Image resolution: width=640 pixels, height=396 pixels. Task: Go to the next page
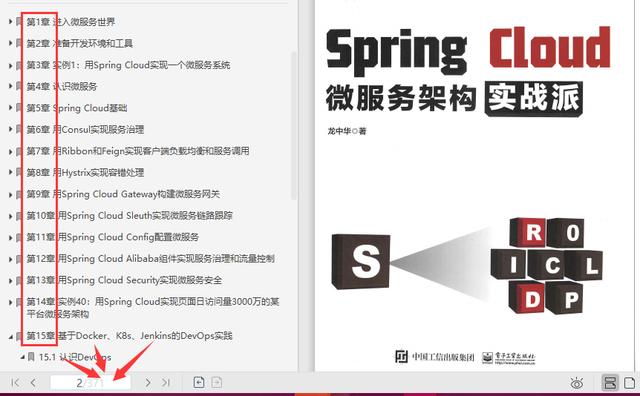point(148,383)
